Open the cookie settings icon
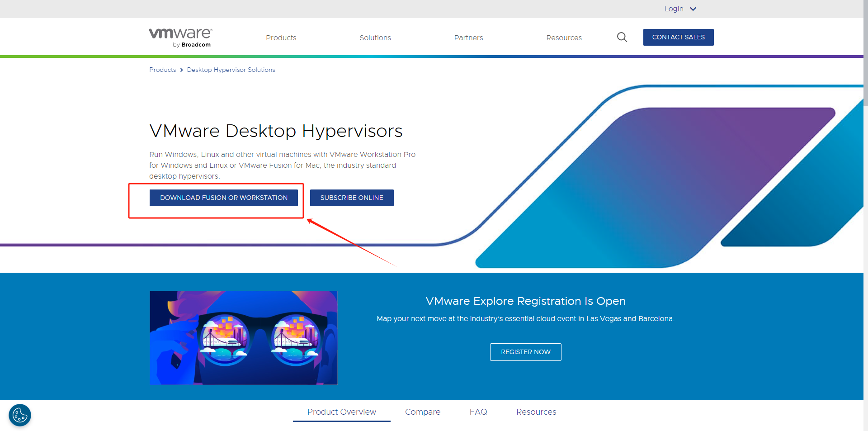 (20, 415)
